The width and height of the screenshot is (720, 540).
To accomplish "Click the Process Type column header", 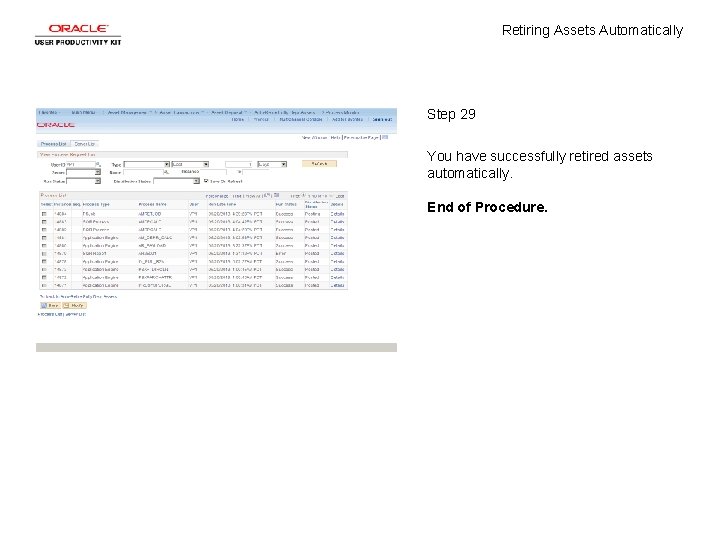I will (x=96, y=204).
